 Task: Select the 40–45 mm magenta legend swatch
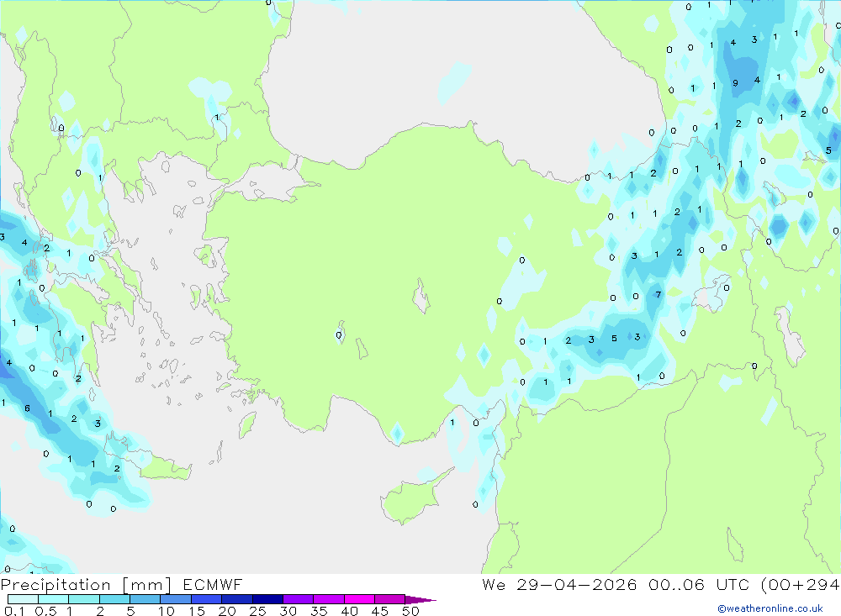[359, 599]
